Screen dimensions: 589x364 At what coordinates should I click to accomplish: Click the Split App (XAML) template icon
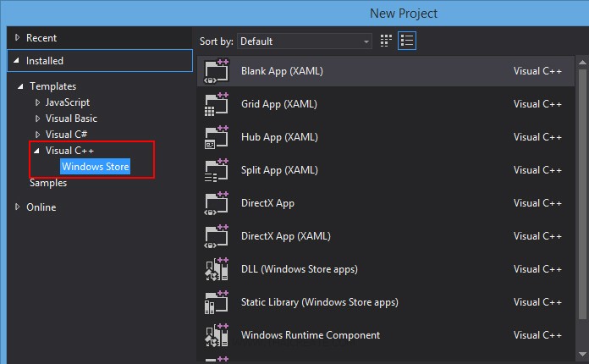(217, 170)
